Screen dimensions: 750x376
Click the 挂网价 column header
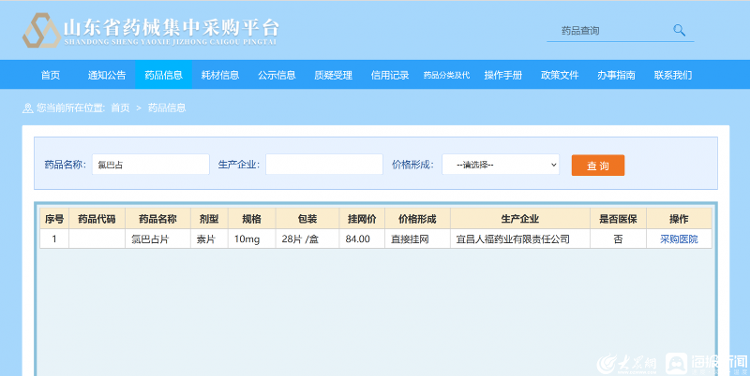tap(362, 219)
